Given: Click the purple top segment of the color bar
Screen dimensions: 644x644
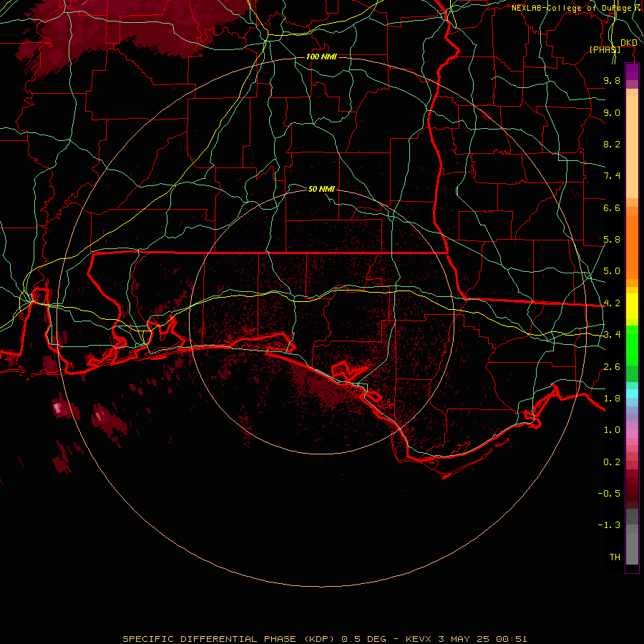Looking at the screenshot, I should tap(632, 72).
